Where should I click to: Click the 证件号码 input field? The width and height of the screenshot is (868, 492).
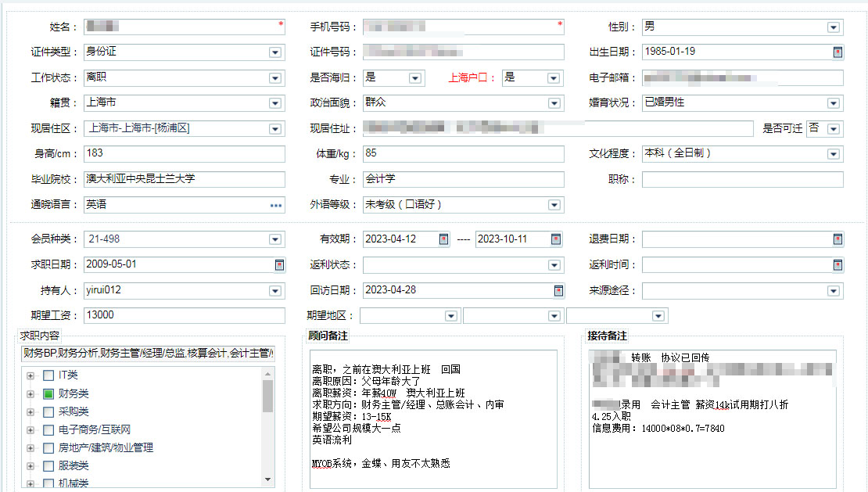tap(464, 52)
